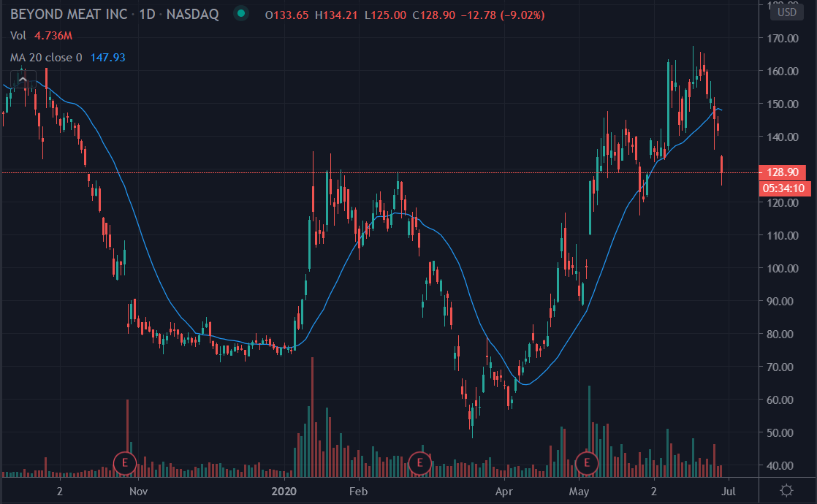Click the 170.00 level on price scale
Screen dimensions: 817x504
pyautogui.click(x=780, y=38)
